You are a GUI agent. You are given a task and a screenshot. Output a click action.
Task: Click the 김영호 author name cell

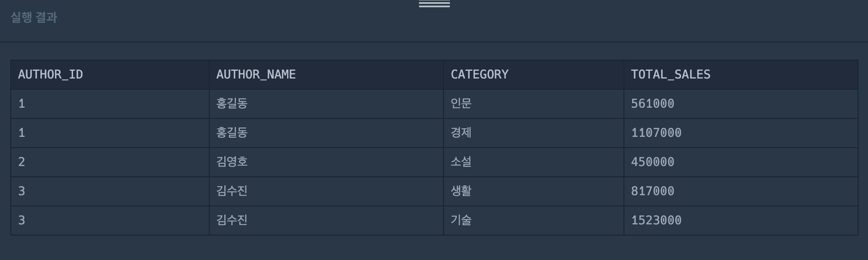point(232,162)
